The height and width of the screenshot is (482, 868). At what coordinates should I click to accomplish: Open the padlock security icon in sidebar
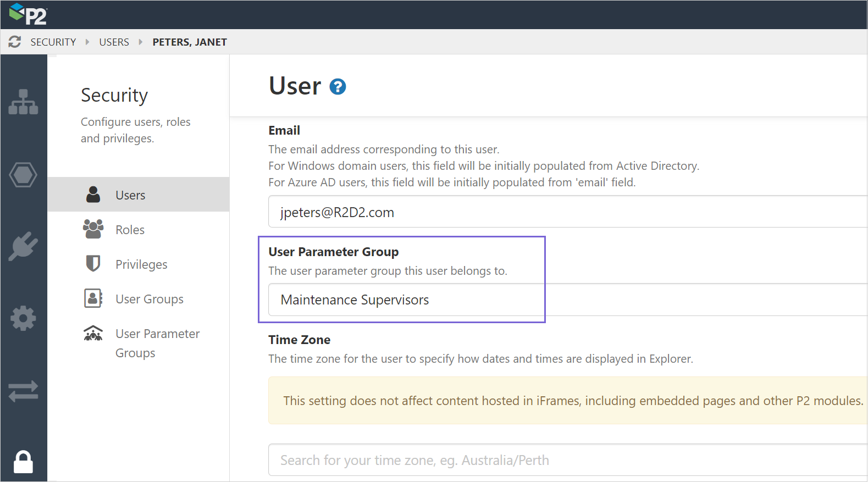point(23,462)
